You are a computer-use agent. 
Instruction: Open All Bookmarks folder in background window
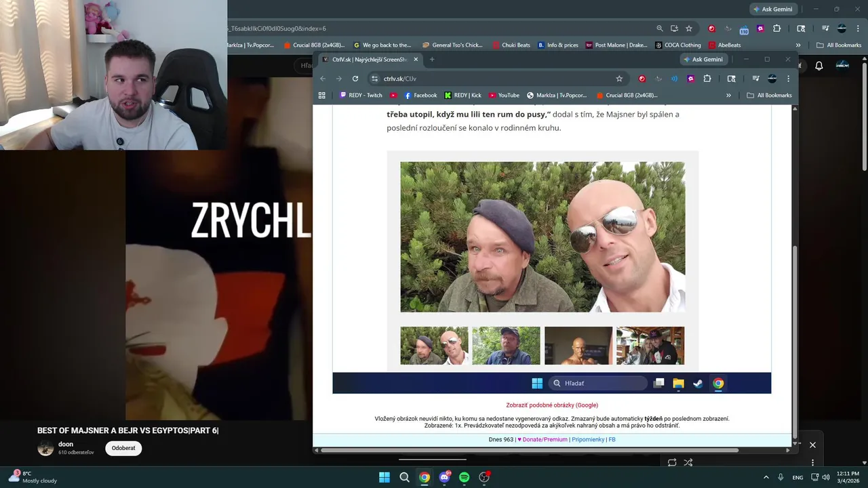[x=839, y=45]
